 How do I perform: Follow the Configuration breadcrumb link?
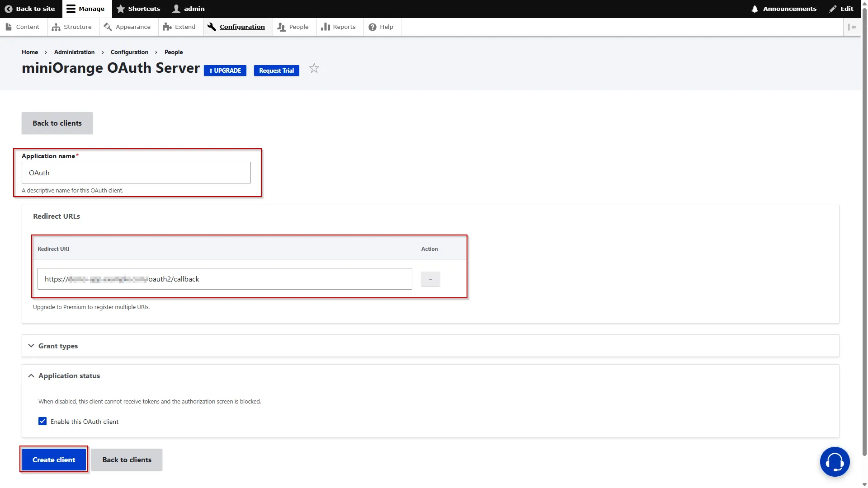[x=129, y=52]
